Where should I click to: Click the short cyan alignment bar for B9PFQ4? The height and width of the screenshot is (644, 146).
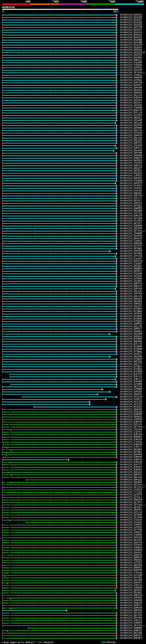coord(35,610)
